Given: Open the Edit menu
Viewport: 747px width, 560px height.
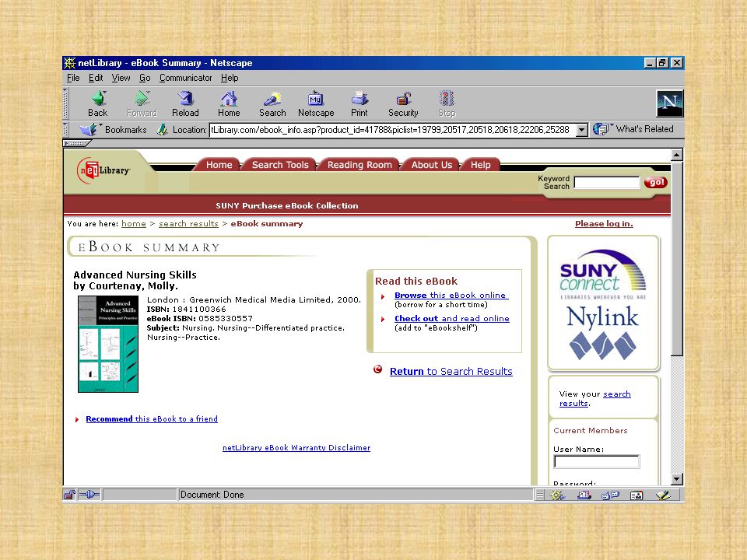Looking at the screenshot, I should (x=96, y=78).
